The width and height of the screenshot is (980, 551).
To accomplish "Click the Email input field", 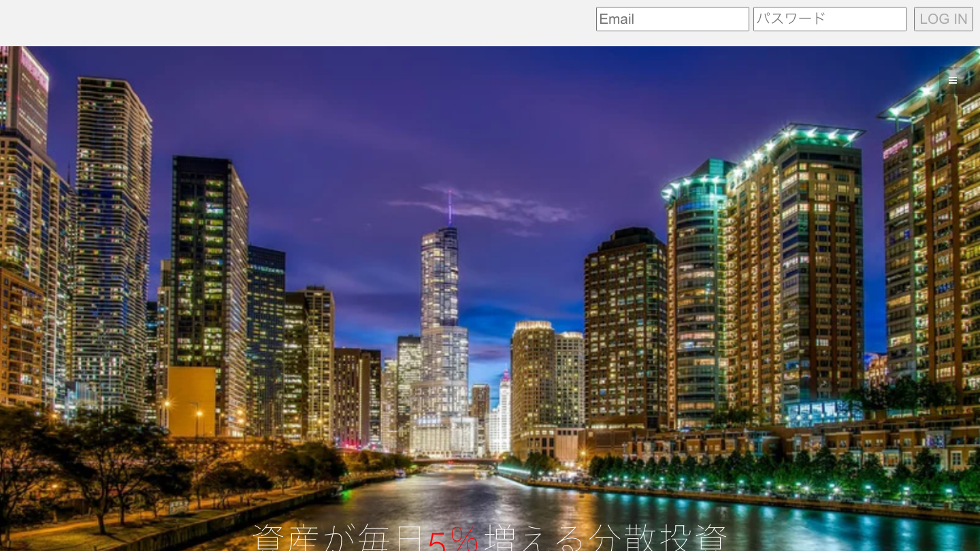I will click(x=672, y=19).
